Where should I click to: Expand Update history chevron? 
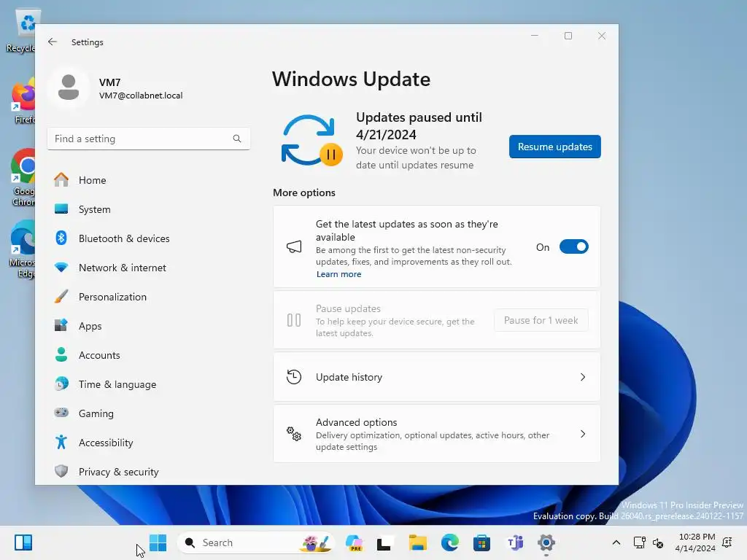[x=583, y=377]
